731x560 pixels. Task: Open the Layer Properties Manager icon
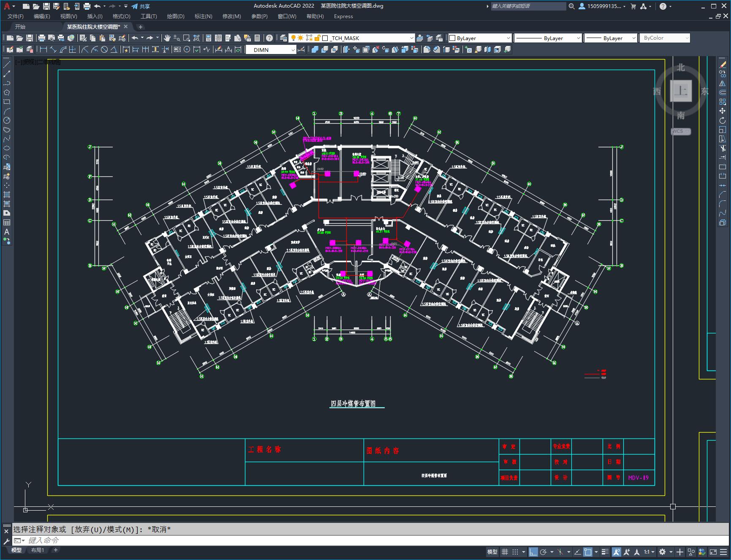(283, 38)
